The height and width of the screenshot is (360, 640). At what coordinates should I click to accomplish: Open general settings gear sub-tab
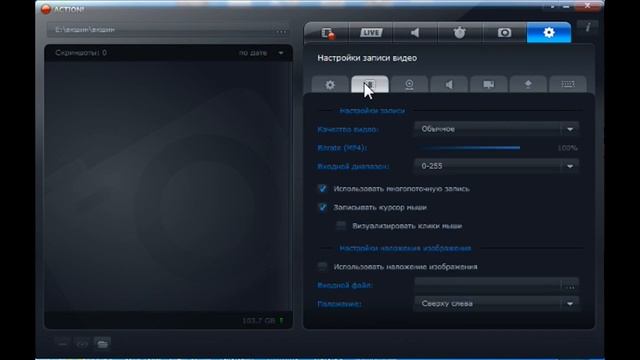tap(330, 84)
